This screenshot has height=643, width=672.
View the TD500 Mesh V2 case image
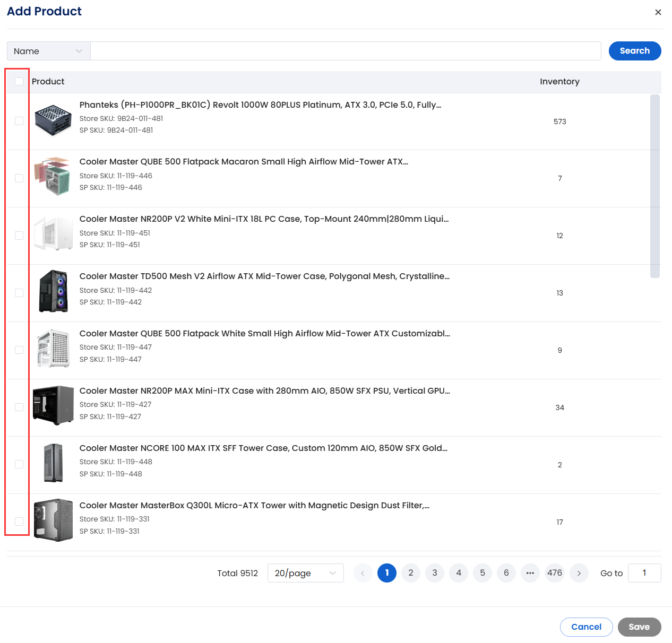[54, 291]
